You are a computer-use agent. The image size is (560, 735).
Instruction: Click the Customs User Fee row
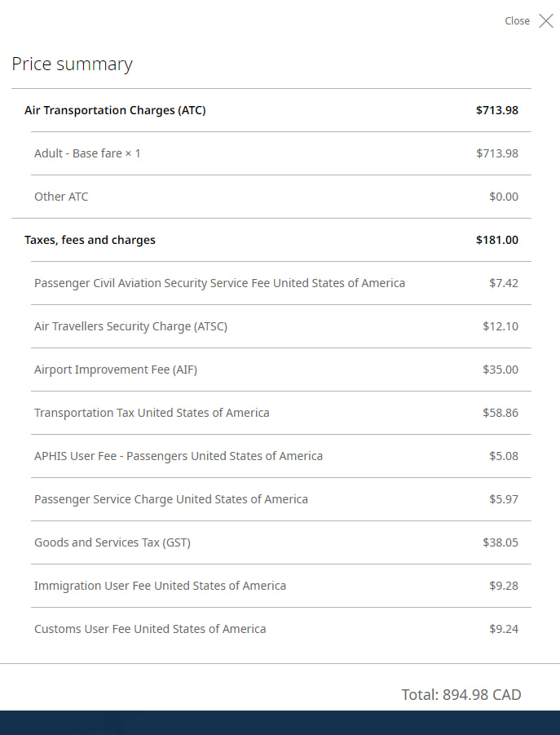[x=149, y=628]
